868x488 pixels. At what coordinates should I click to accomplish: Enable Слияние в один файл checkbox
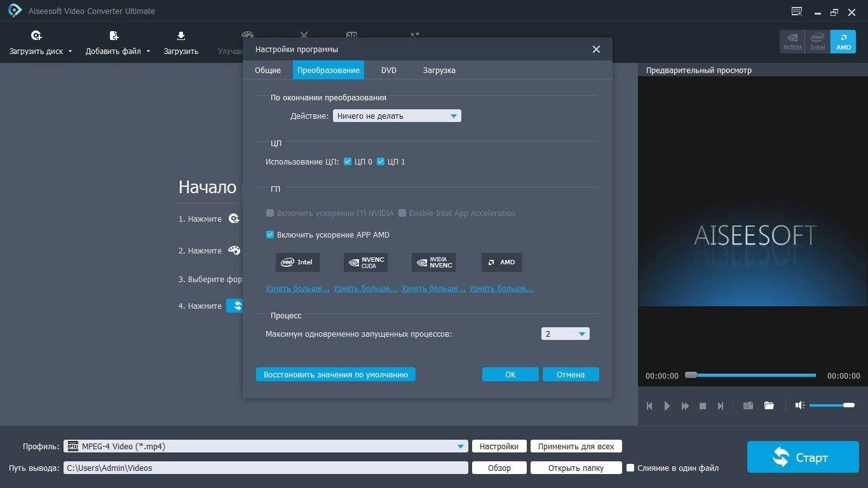(x=630, y=468)
